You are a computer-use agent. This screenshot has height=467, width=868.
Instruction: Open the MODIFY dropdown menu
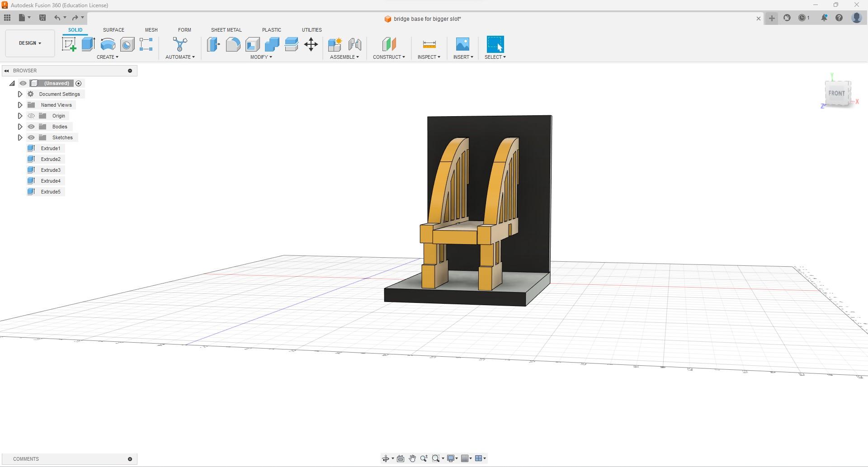tap(261, 57)
